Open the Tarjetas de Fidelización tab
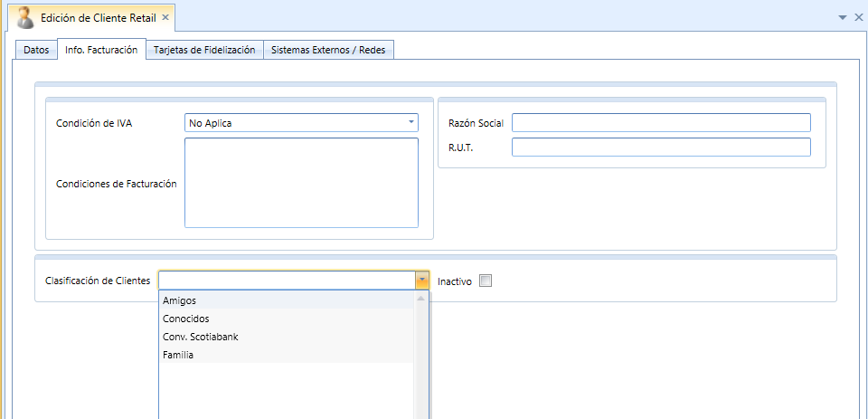Screen dimensions: 868x419 coord(204,50)
